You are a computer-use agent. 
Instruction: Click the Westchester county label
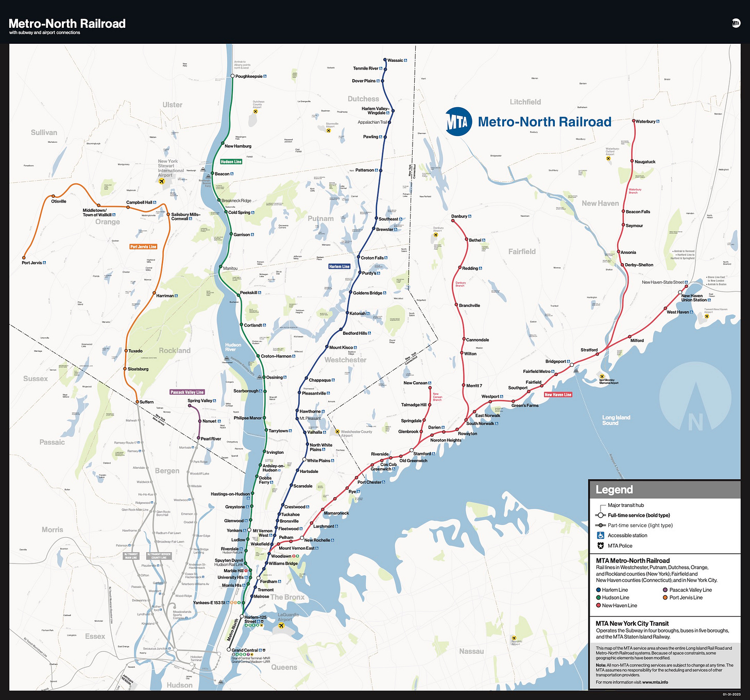[x=345, y=360]
